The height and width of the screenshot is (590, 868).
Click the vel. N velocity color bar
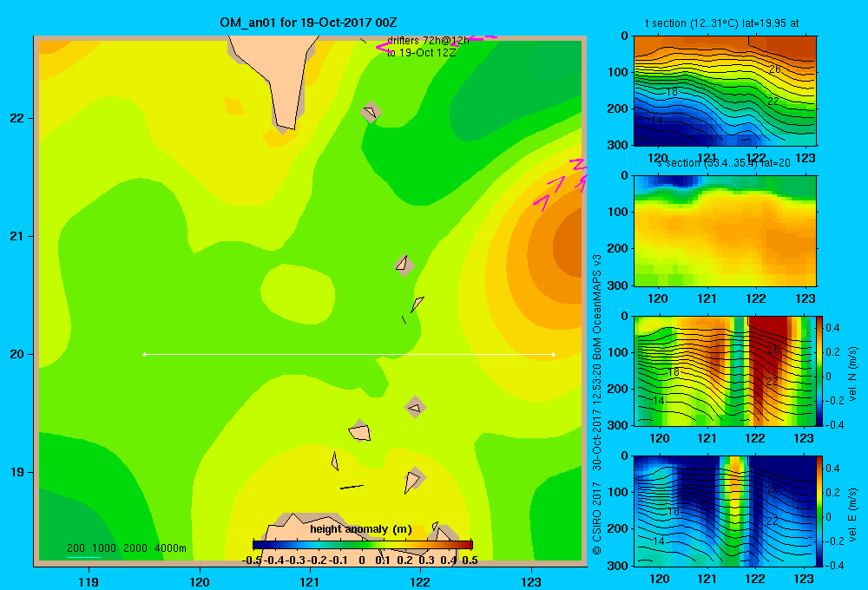click(819, 370)
